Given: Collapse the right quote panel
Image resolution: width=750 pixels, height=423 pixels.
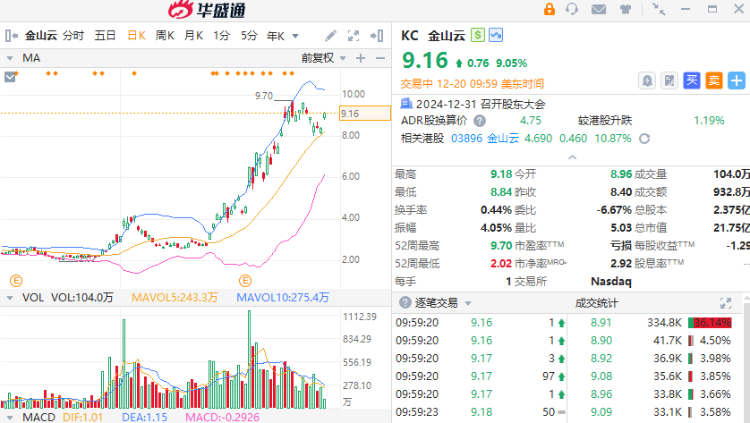Looking at the screenshot, I should coord(376,35).
